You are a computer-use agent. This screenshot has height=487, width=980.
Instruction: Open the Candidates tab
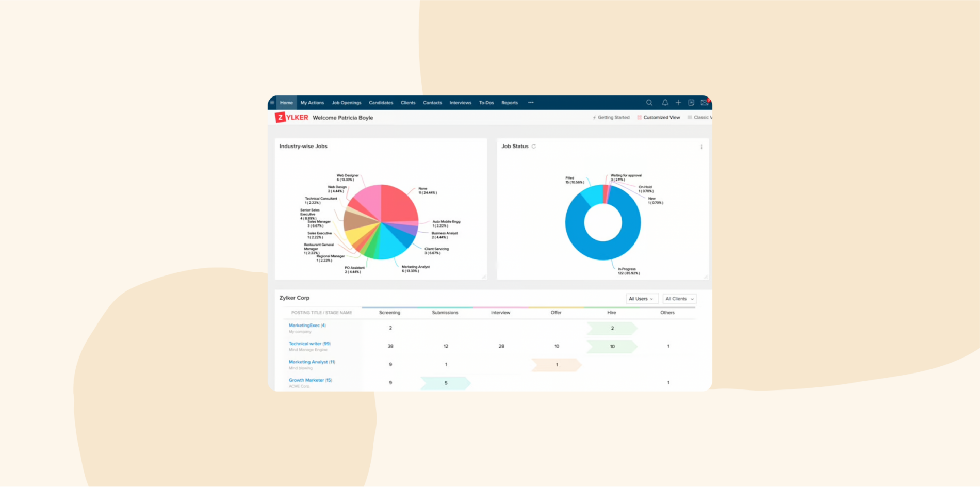point(381,103)
